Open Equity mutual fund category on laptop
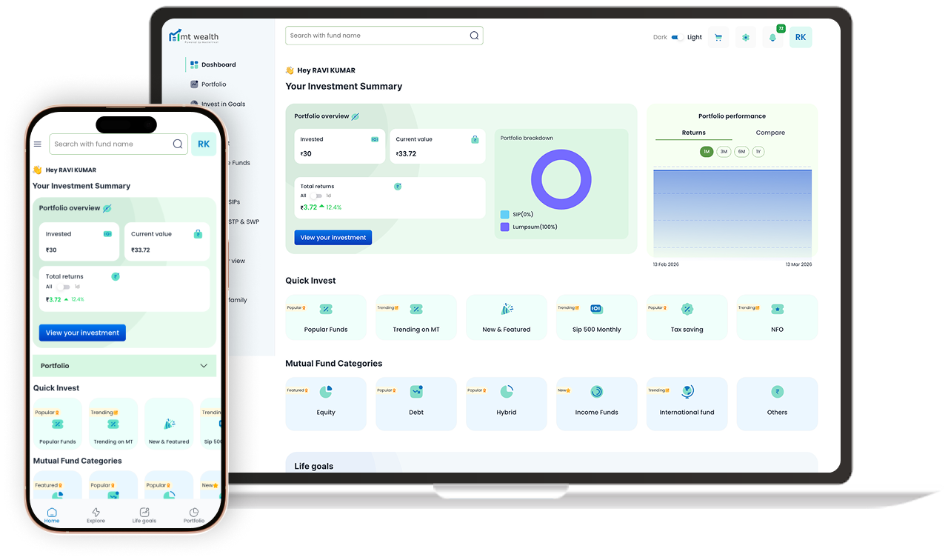 (326, 403)
